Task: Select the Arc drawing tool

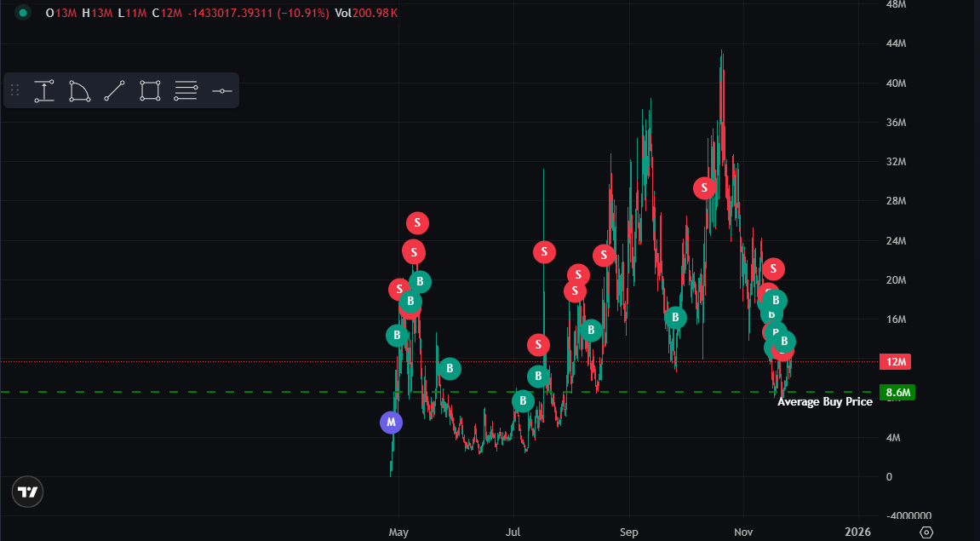Action: [x=79, y=90]
